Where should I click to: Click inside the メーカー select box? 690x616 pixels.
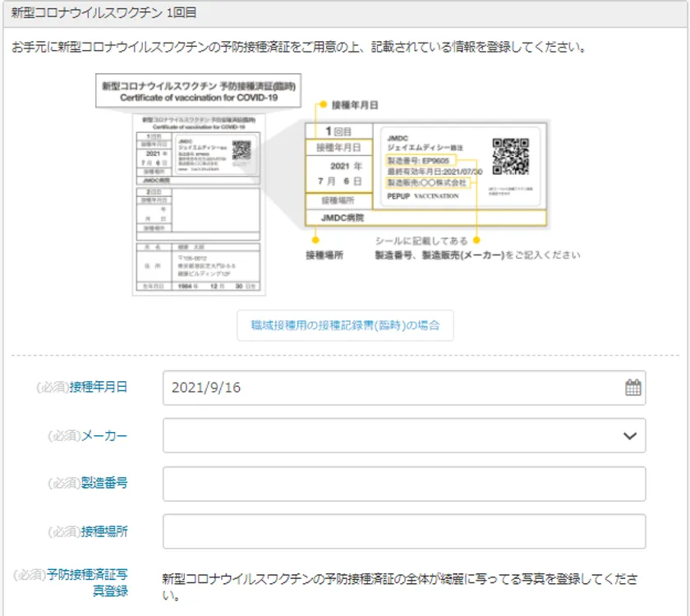(394, 435)
